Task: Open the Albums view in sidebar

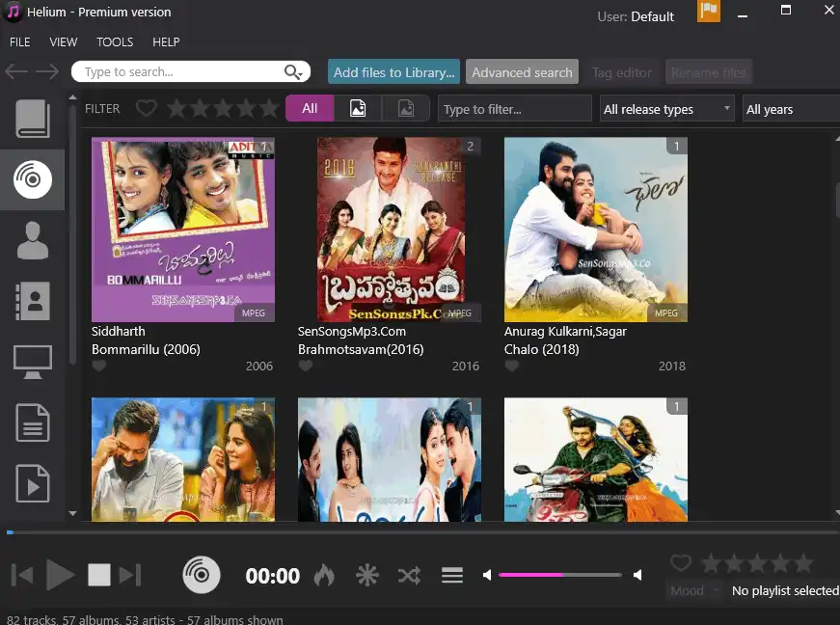Action: pos(32,179)
